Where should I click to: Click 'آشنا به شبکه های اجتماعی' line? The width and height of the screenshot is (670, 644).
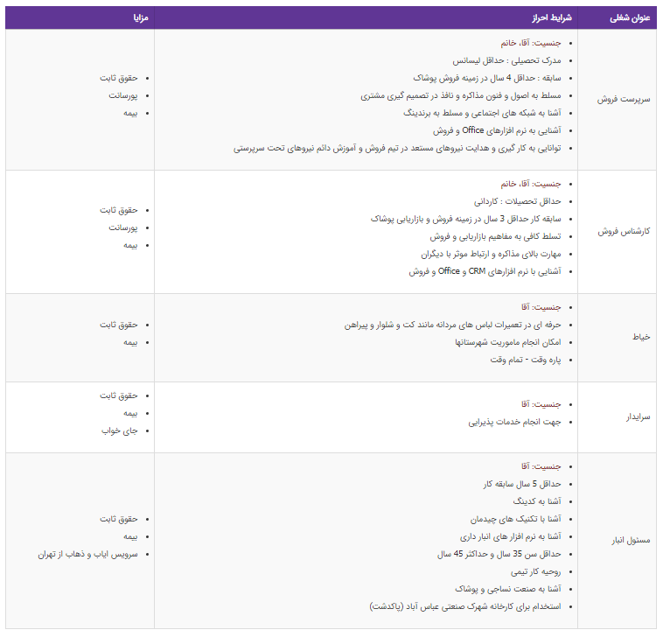(482, 113)
